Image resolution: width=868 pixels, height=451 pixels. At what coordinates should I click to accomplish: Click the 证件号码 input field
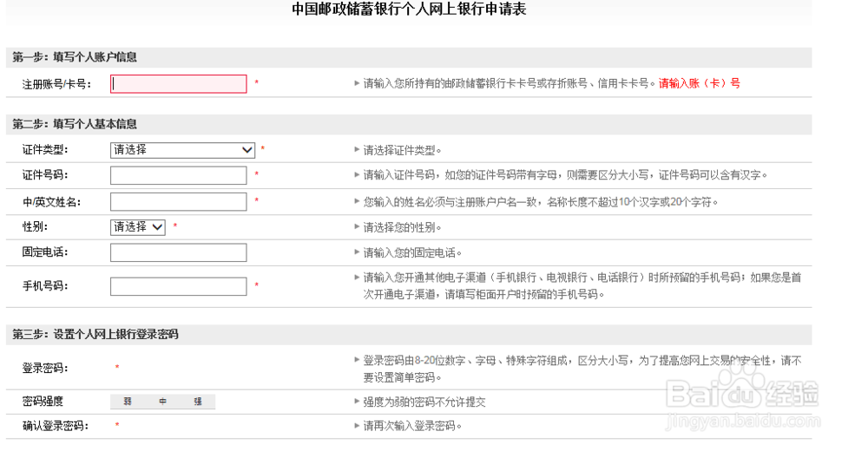tap(178, 175)
